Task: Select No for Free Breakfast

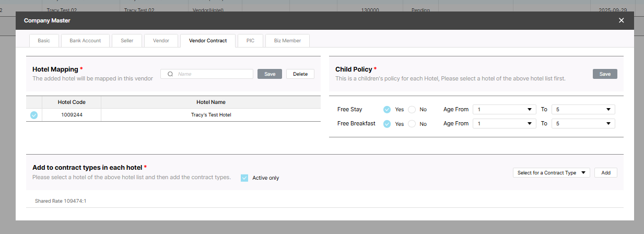Action: point(412,124)
